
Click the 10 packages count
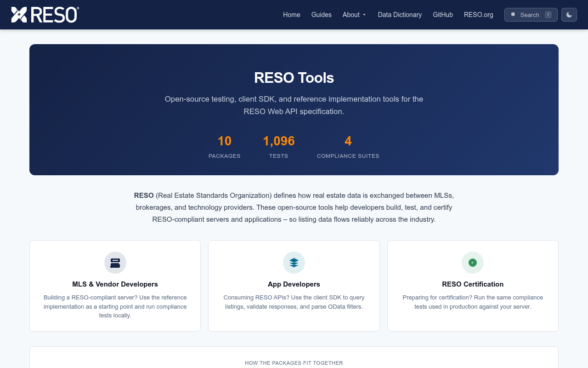pos(225,141)
